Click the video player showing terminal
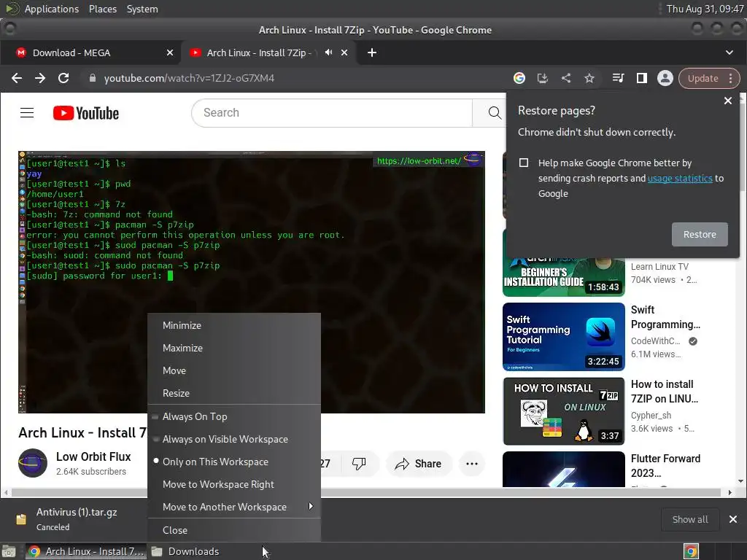The image size is (747, 560). click(252, 282)
